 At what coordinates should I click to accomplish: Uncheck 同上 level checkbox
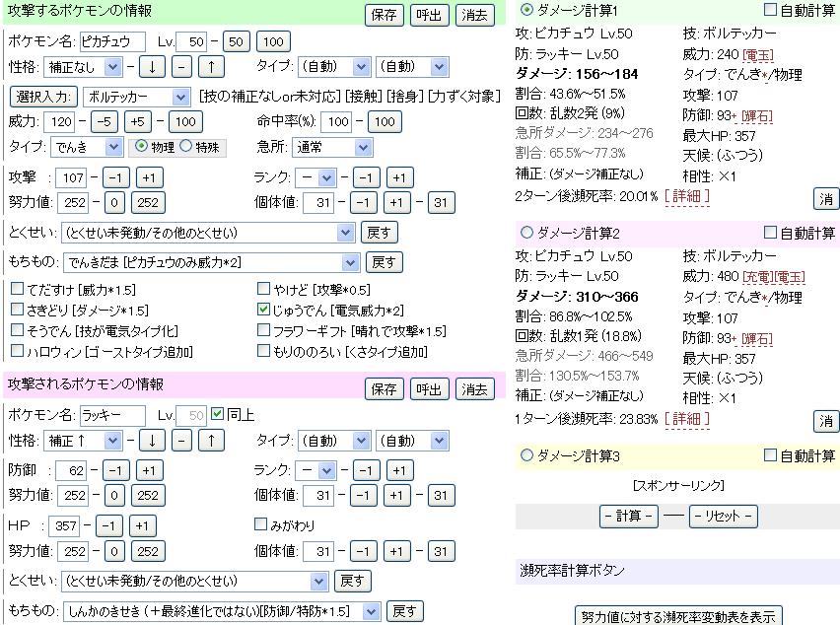coord(217,413)
